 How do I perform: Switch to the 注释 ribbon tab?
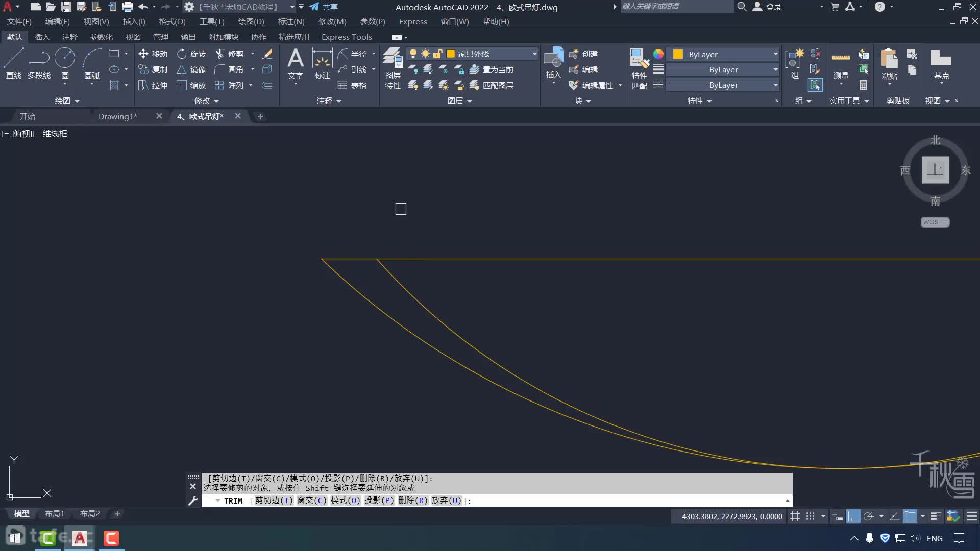pos(70,37)
